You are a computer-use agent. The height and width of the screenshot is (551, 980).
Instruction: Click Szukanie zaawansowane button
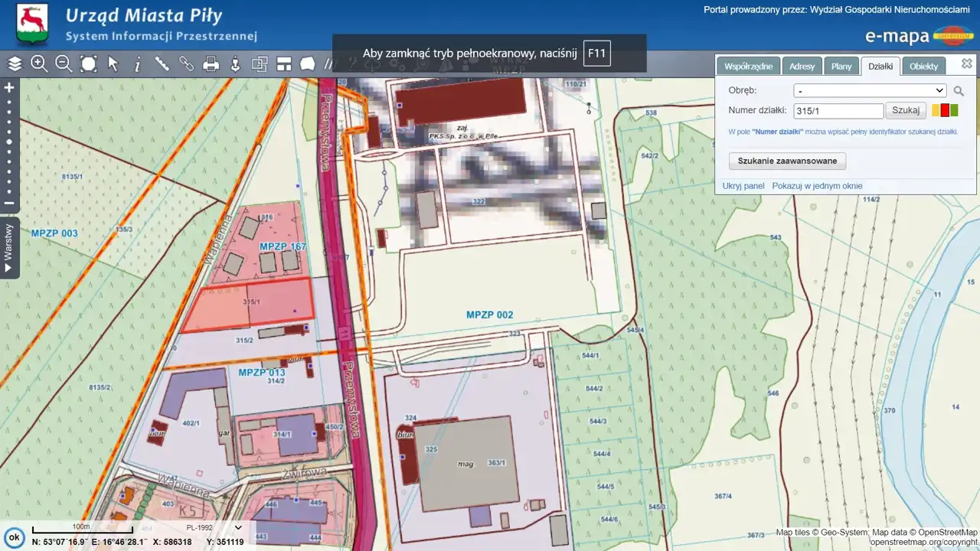[787, 161]
